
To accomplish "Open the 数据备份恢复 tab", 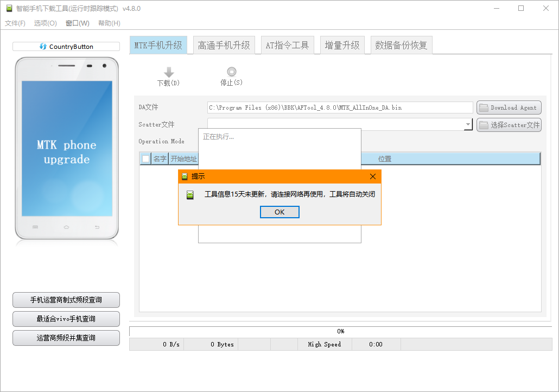I will (x=401, y=46).
